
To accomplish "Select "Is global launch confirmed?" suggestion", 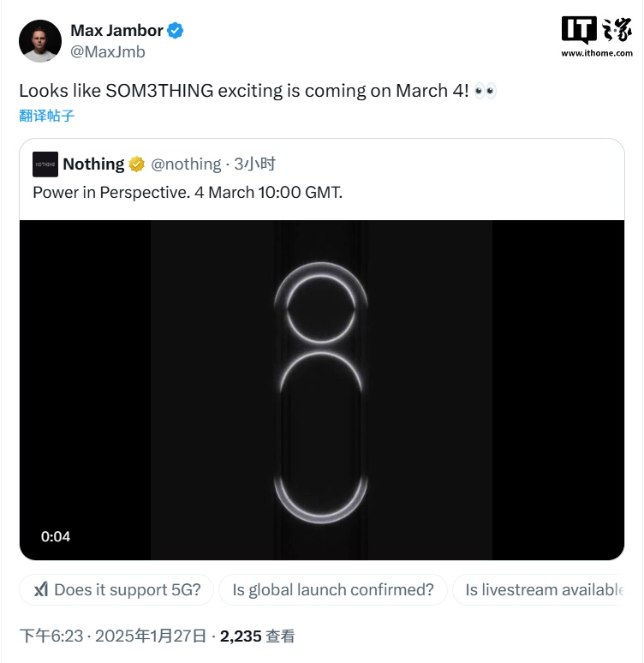I will coord(333,589).
